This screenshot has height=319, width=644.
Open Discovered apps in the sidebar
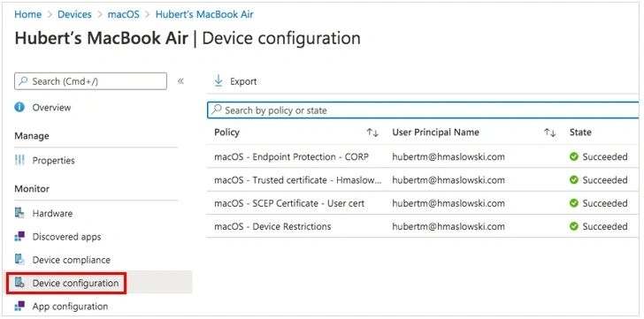66,237
